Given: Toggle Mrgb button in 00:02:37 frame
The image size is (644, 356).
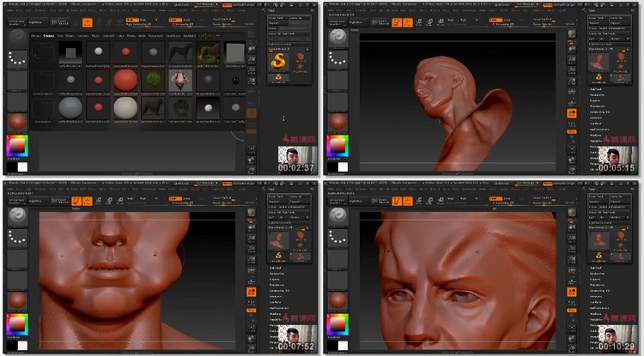Looking at the screenshot, I should click(132, 20).
